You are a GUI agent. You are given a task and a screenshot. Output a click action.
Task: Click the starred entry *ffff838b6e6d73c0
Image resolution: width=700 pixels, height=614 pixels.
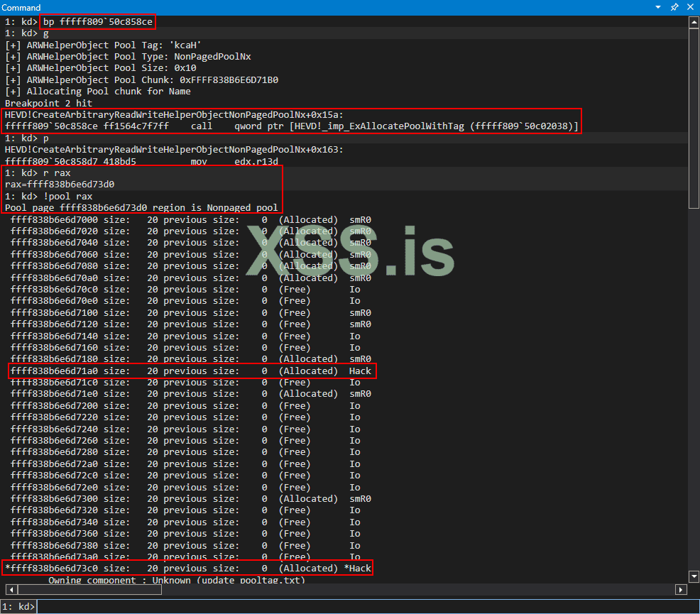point(188,569)
